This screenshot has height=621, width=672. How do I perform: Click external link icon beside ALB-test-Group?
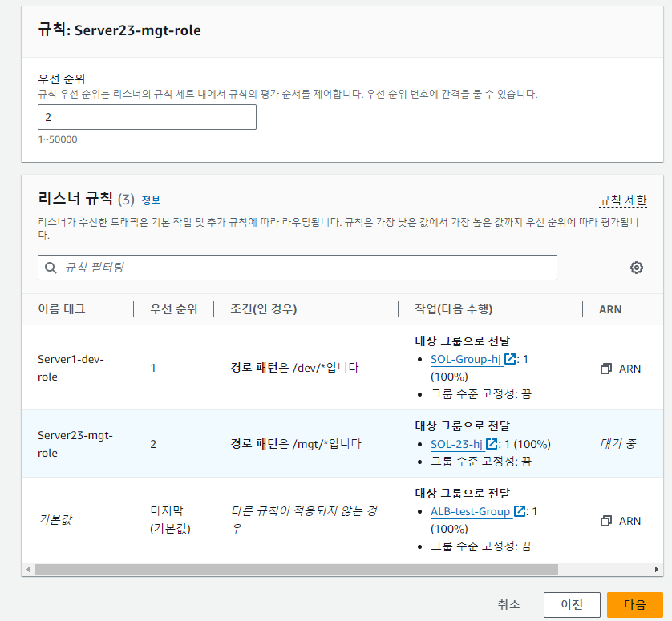click(520, 511)
